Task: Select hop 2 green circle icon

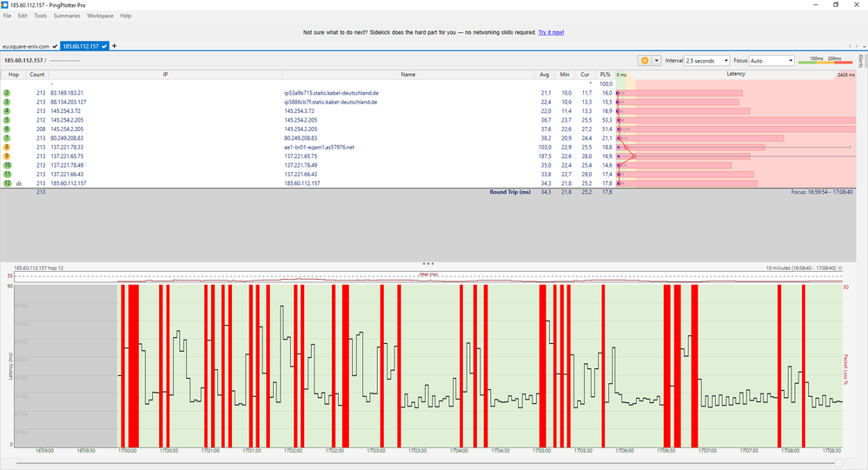Action: click(x=7, y=92)
